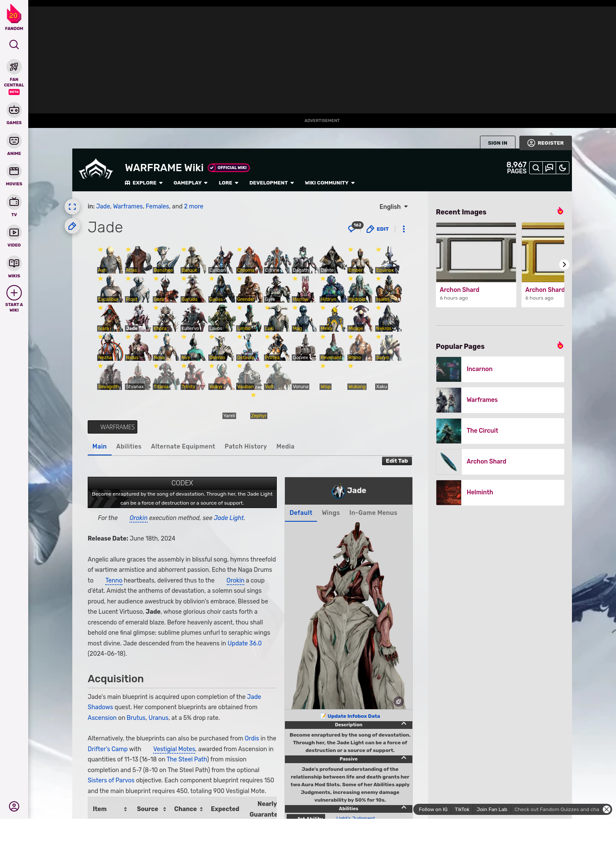Open the Wiki Community dropdown menu
Screen dimensions: 616x856
(x=330, y=183)
